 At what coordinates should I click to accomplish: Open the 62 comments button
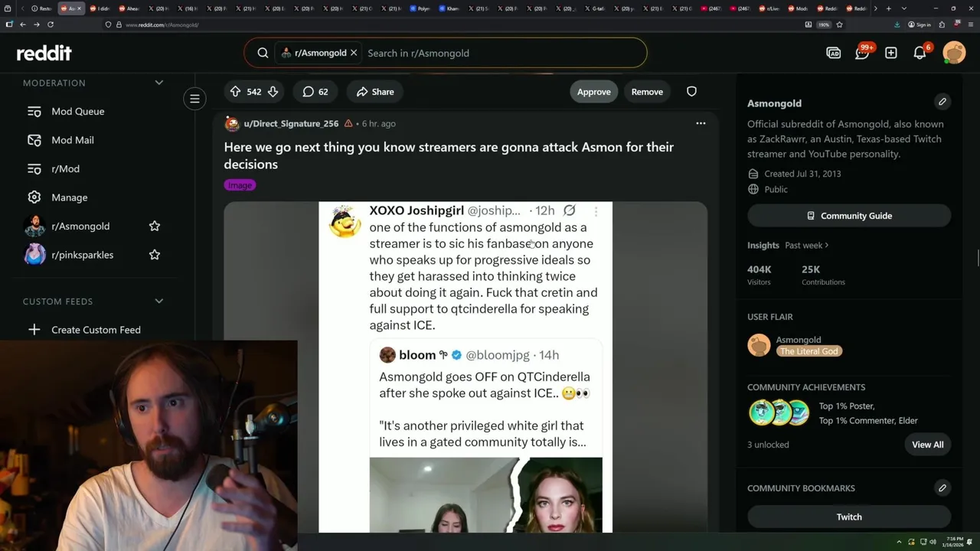click(315, 92)
